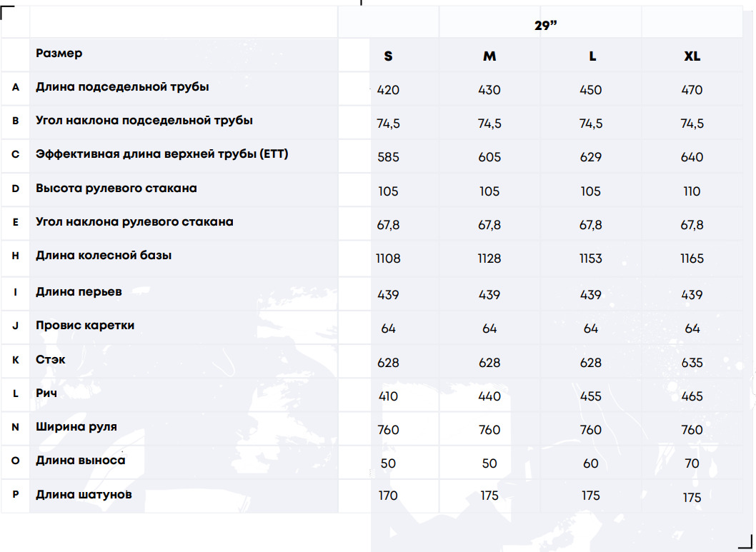
Task: Click the Размер row label
Action: [59, 53]
